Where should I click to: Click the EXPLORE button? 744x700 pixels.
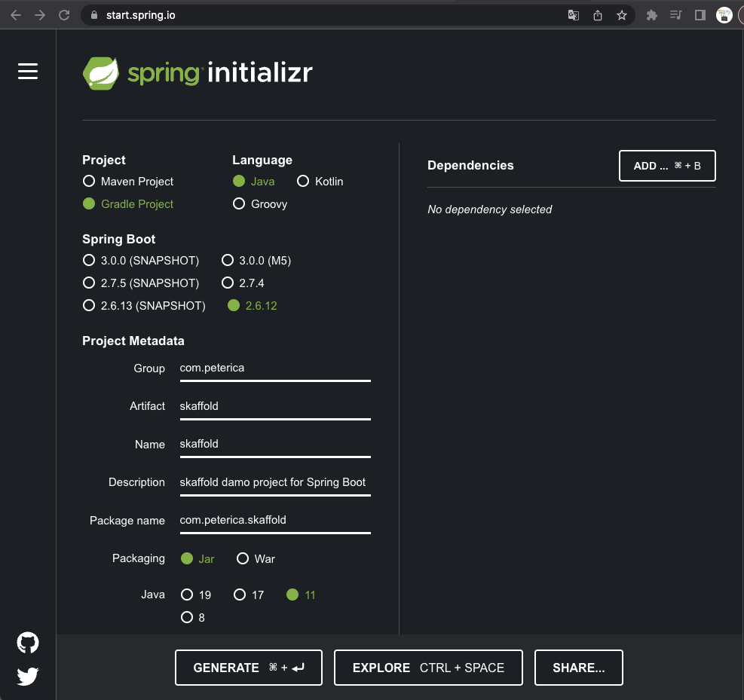428,668
